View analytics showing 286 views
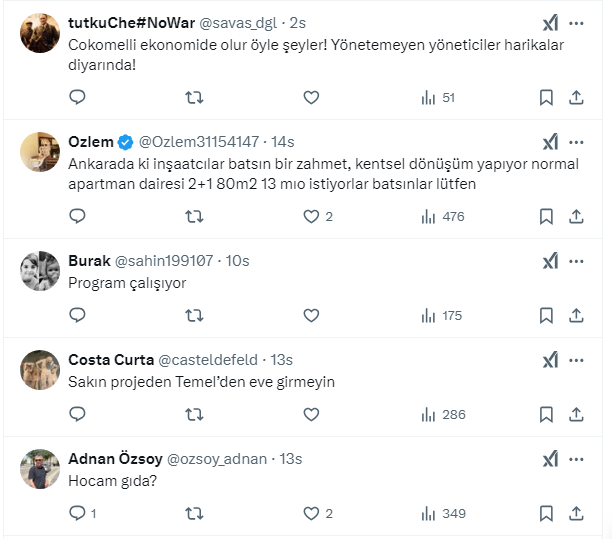612x539 pixels. (443, 414)
